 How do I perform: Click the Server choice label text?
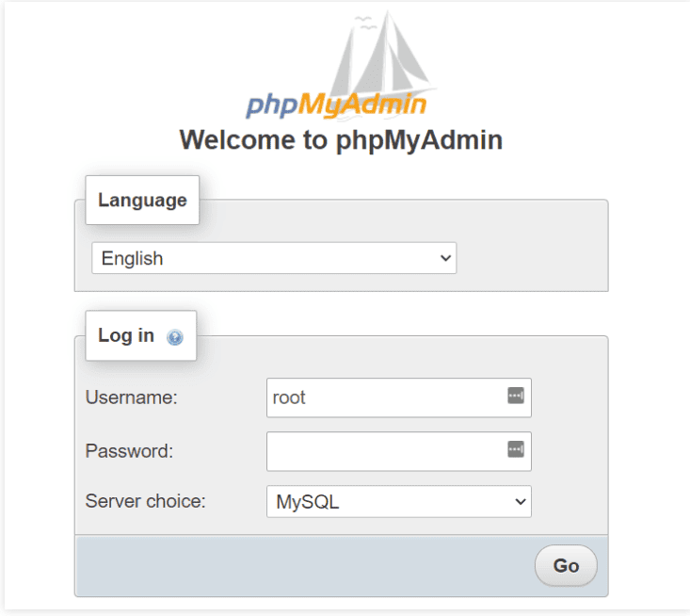pyautogui.click(x=145, y=502)
